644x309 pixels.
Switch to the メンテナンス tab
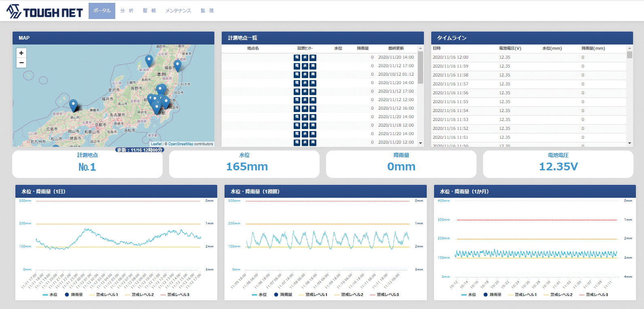178,11
